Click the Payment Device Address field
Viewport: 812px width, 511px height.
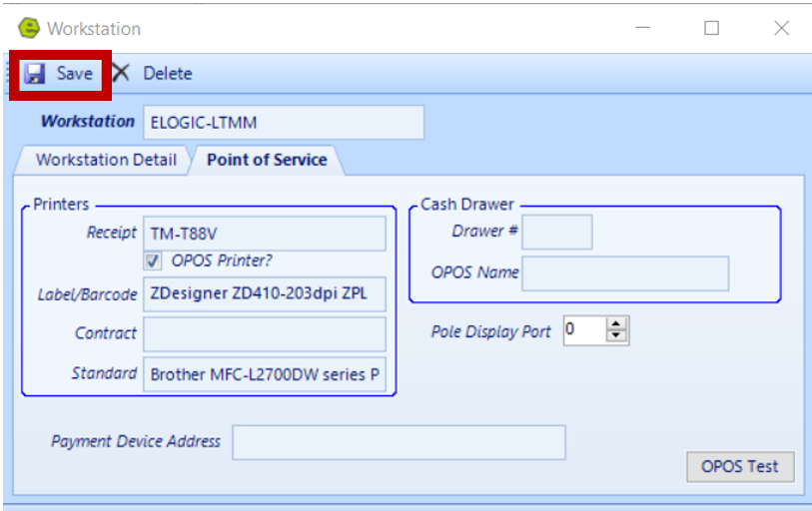[x=399, y=442]
